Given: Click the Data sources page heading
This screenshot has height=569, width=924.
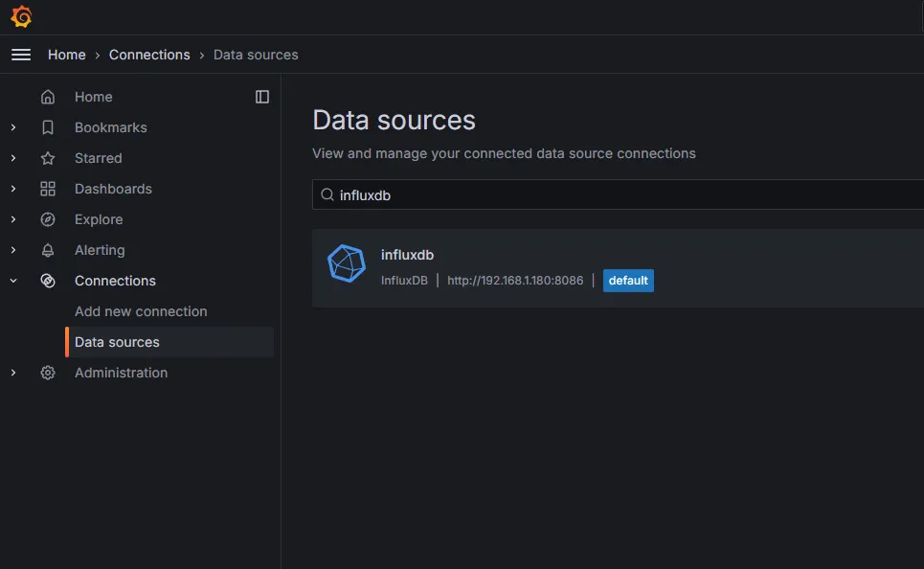Looking at the screenshot, I should [x=394, y=121].
